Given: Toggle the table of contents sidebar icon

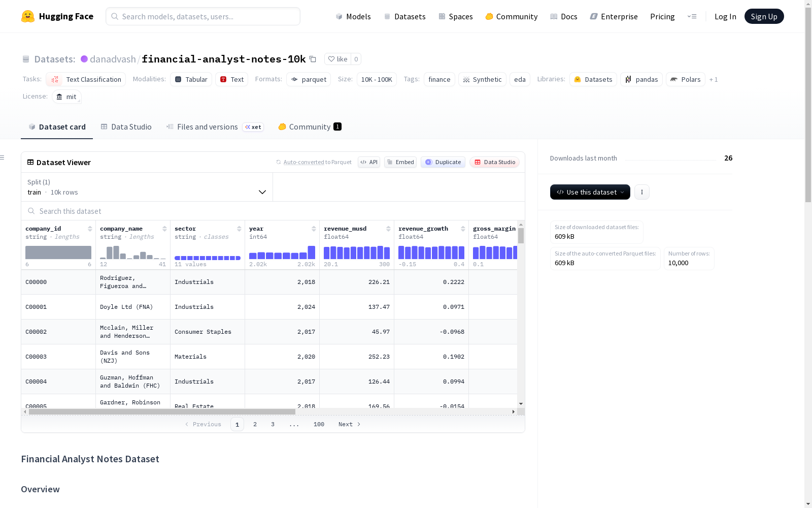Looking at the screenshot, I should click(2, 157).
